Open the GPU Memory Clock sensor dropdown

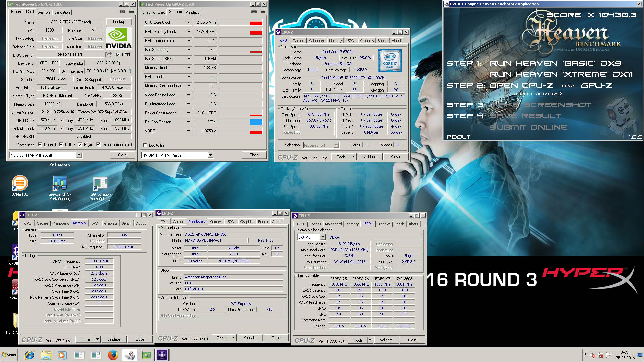(189, 32)
